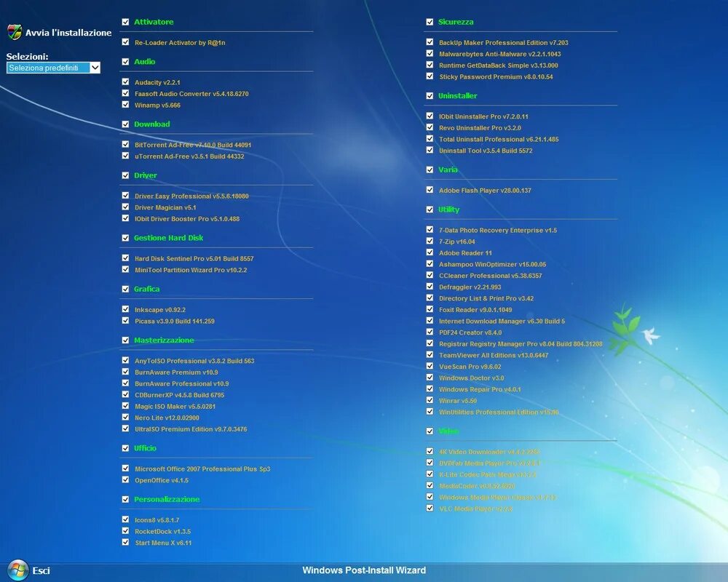Deselect Winamp v5.666 checkbox
Image resolution: width=728 pixels, height=582 pixels.
pos(125,105)
